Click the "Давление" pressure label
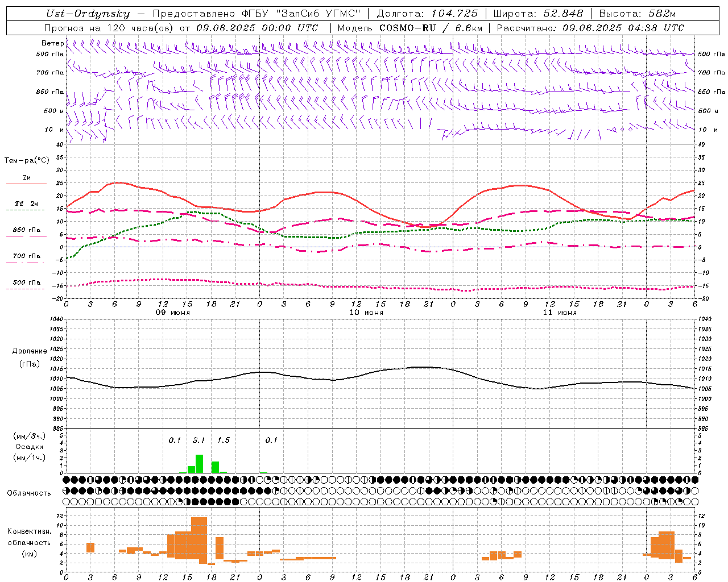Image resolution: width=728 pixels, height=582 pixels. [x=30, y=351]
